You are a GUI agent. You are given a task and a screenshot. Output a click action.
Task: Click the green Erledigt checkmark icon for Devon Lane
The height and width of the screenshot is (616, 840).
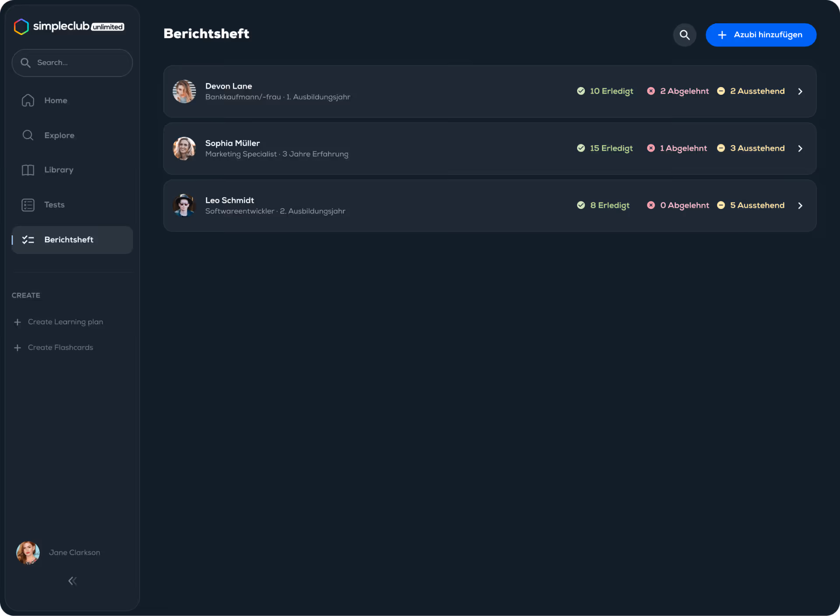click(581, 91)
